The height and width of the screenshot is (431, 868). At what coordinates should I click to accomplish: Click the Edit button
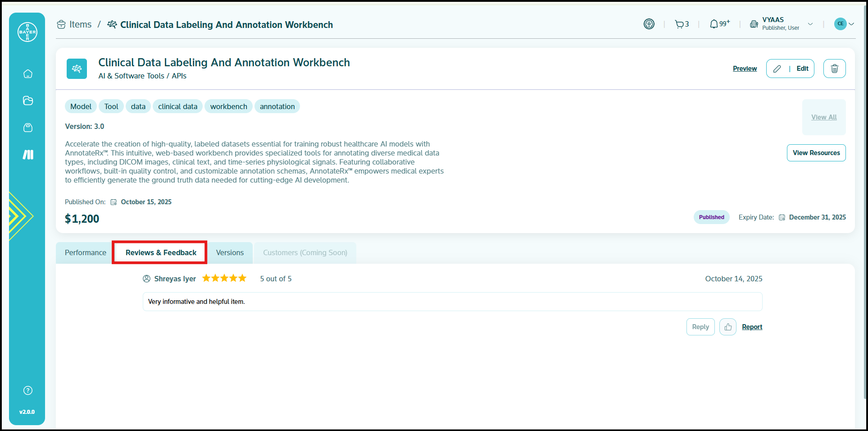tap(790, 69)
